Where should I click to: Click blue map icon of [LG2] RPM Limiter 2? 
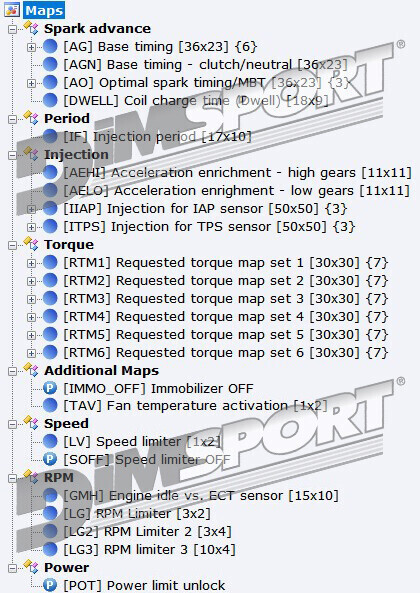pyautogui.click(x=50, y=531)
